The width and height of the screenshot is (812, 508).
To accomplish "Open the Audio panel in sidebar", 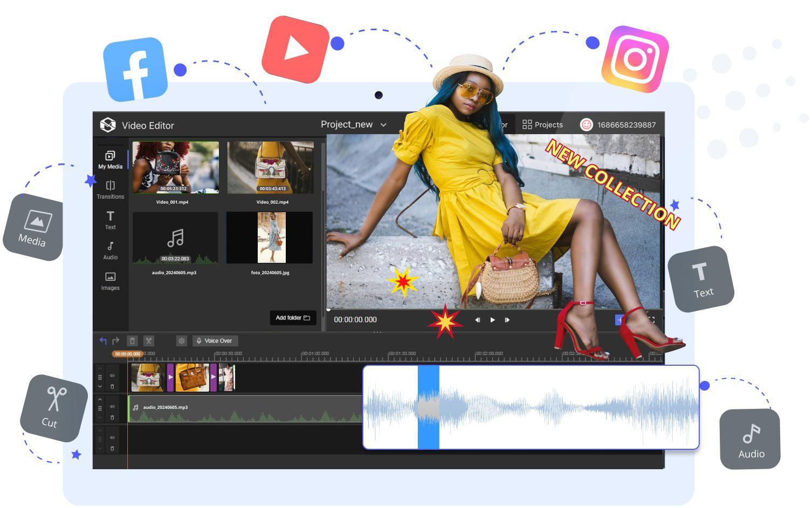I will pos(110,250).
